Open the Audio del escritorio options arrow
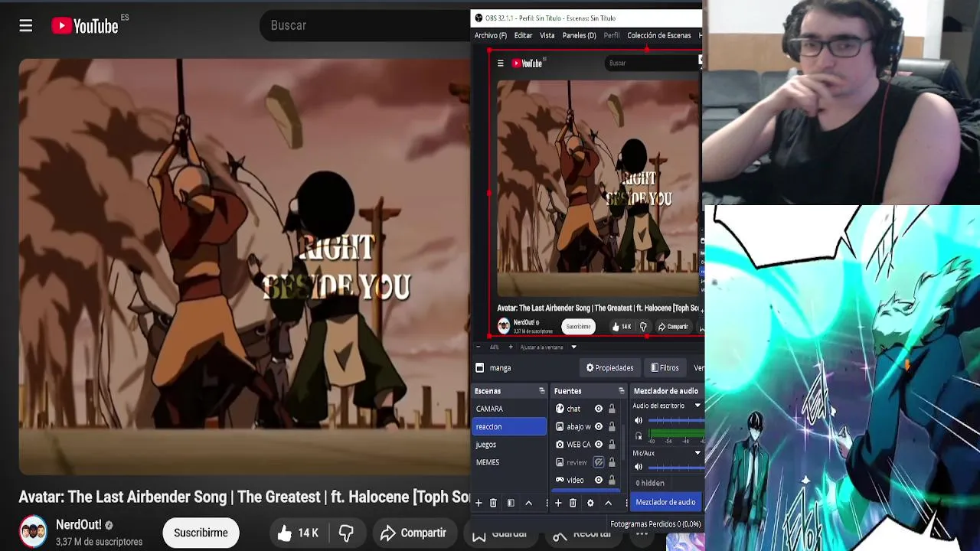This screenshot has height=551, width=980. tap(697, 406)
